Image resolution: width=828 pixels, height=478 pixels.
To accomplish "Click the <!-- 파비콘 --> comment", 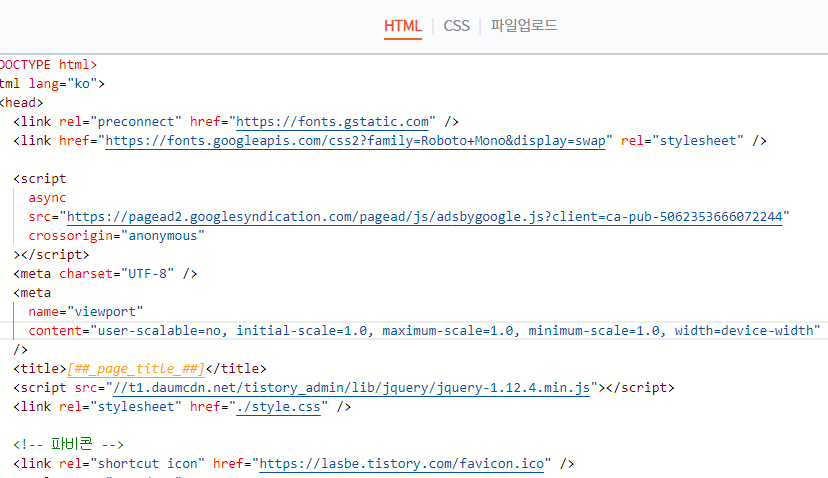I will (69, 444).
